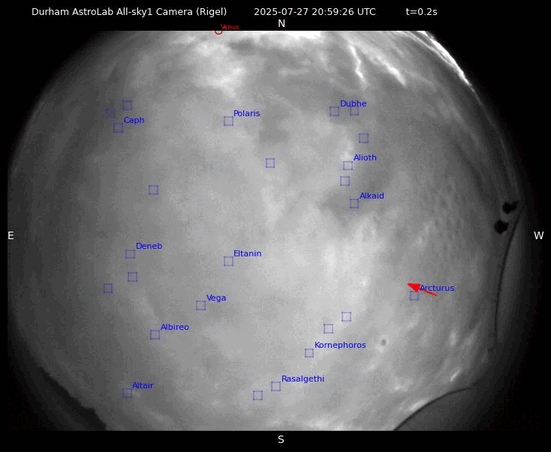551x452 pixels.
Task: Click the Albireo star marker square
Action: [155, 335]
